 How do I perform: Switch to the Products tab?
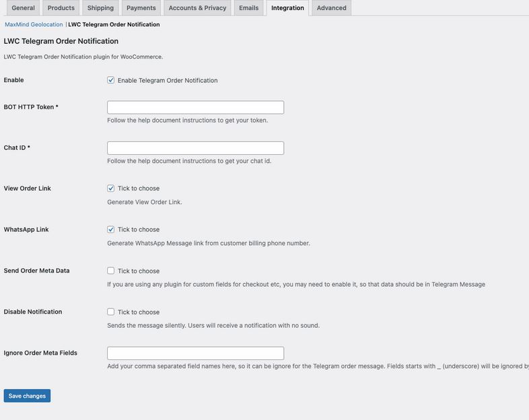61,8
